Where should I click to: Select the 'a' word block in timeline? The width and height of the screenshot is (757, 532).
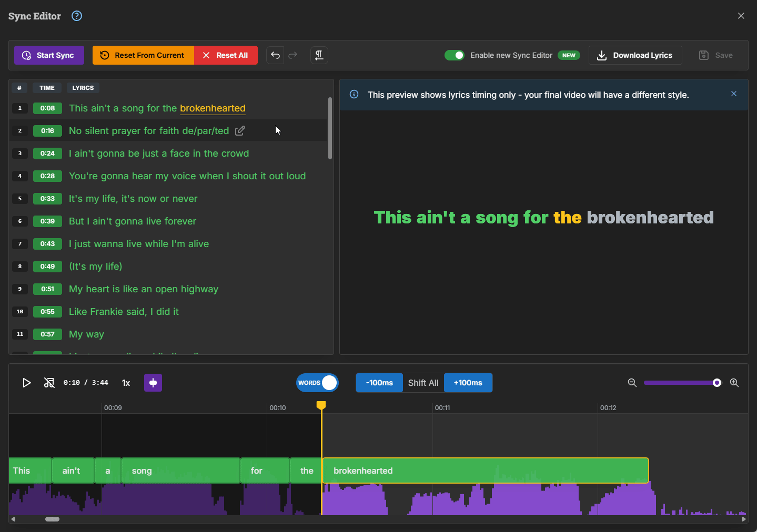coord(108,470)
